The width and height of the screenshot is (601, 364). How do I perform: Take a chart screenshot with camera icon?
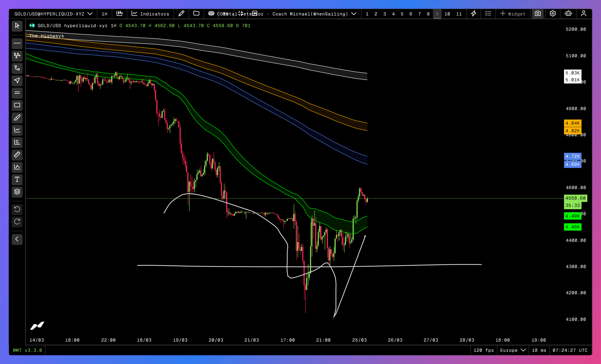click(x=538, y=14)
